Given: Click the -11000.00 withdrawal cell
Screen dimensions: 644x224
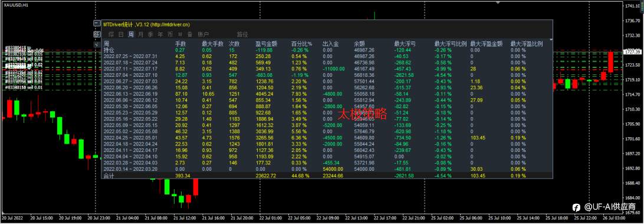Looking at the screenshot, I should click(333, 69).
